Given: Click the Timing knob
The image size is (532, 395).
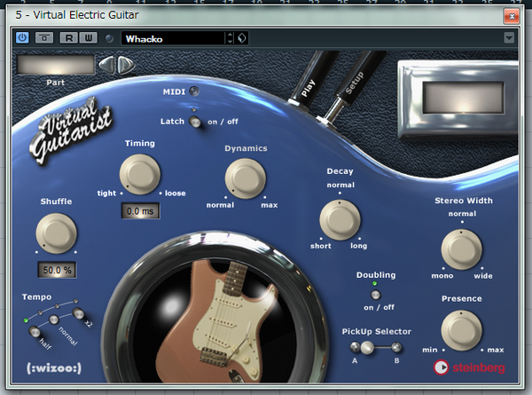Looking at the screenshot, I should [x=140, y=174].
